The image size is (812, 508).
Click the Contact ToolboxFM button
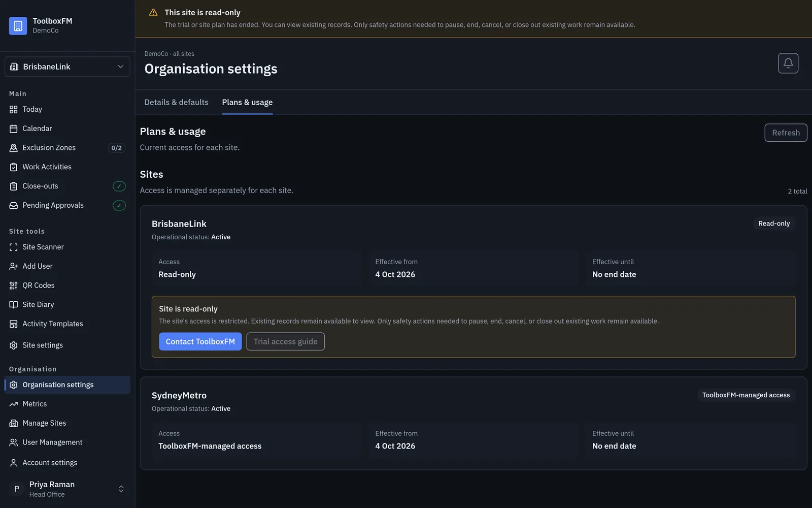(x=200, y=341)
